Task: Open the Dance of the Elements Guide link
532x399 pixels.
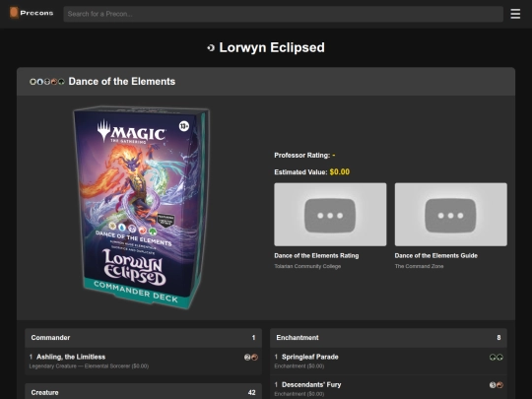Action: pyautogui.click(x=436, y=255)
